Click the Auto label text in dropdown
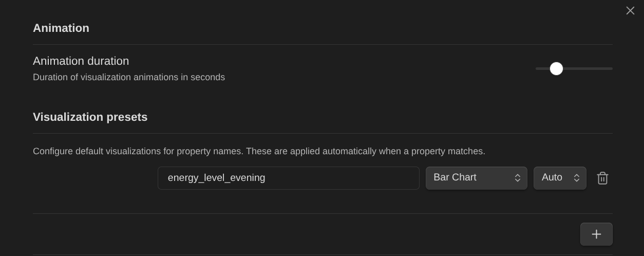 (x=552, y=177)
